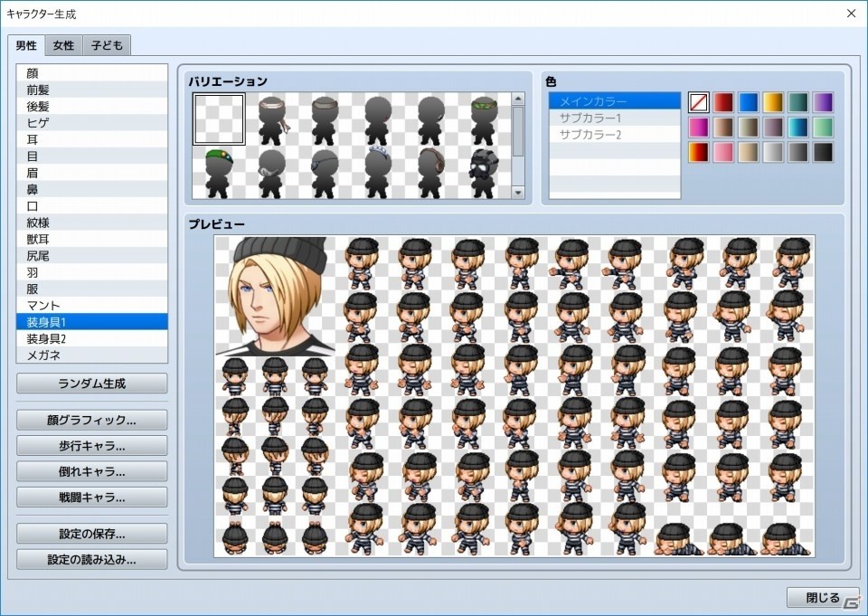This screenshot has width=868, height=616.
Task: Choose the face mask accessory variation
Action: pyautogui.click(x=271, y=172)
